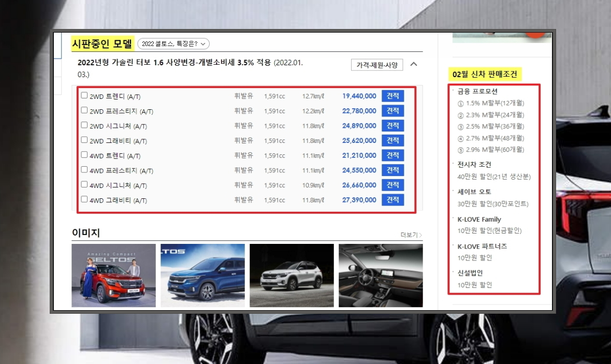Click the 21,210,000 price
The height and width of the screenshot is (364, 611).
pos(359,155)
